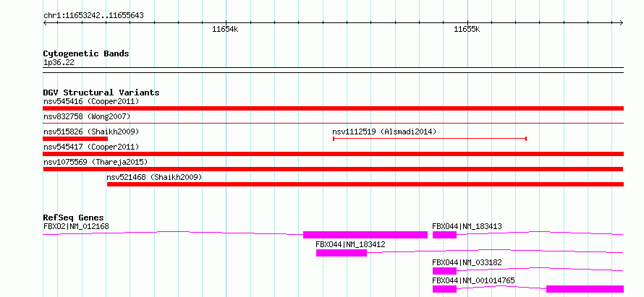Screen dimensions: 644x297
Task: Select the FBXO44|NM_001014765 gene label
Action: pyautogui.click(x=473, y=280)
